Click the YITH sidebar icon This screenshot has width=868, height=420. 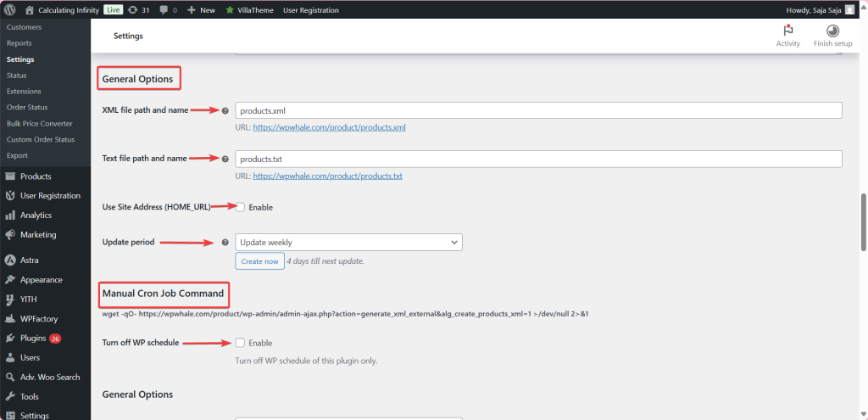pos(10,300)
